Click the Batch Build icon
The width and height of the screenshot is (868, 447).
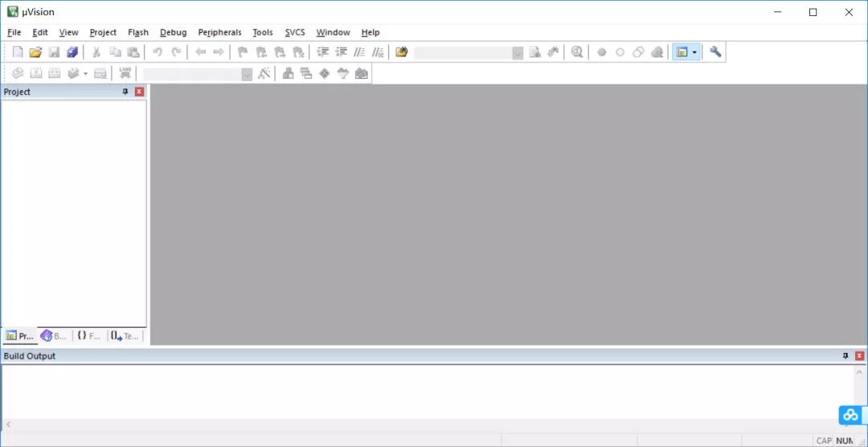coord(72,73)
